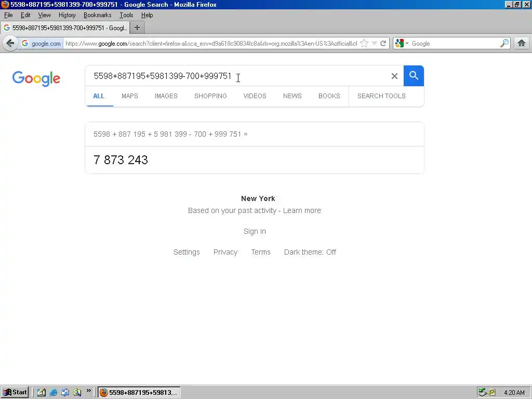Open the Learn more link

pos(302,211)
